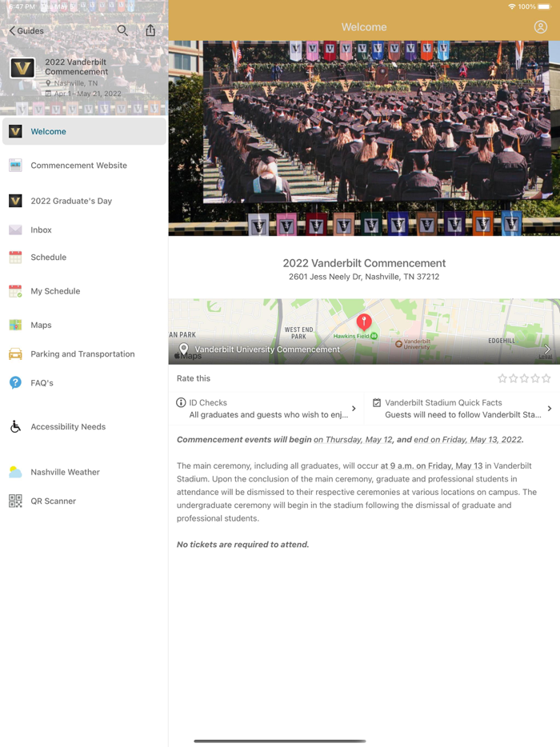Viewport: 560px width, 747px height.
Task: Open Maps from the sidebar
Action: tap(84, 325)
